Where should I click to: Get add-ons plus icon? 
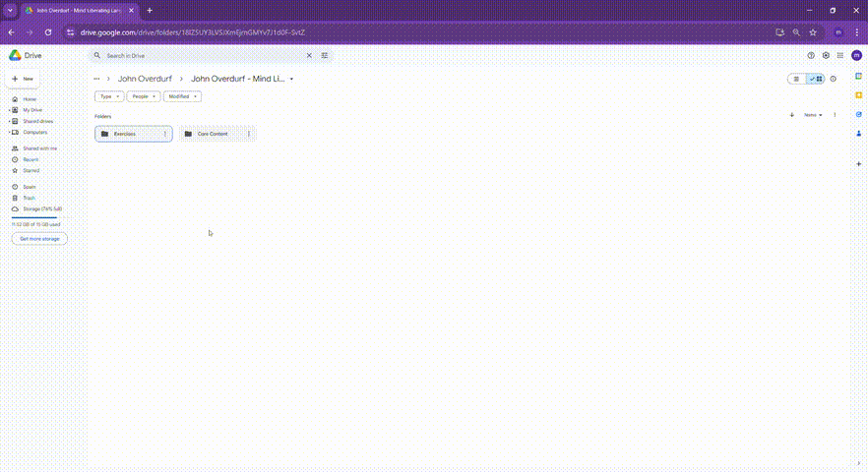coord(858,164)
